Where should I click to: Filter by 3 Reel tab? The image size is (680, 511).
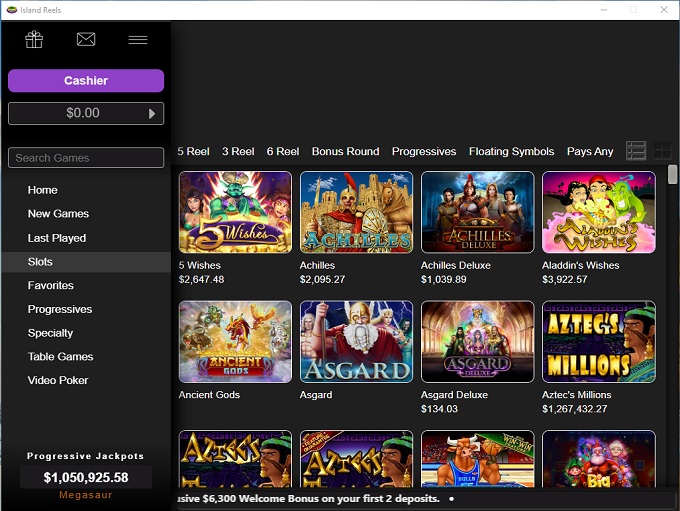238,151
